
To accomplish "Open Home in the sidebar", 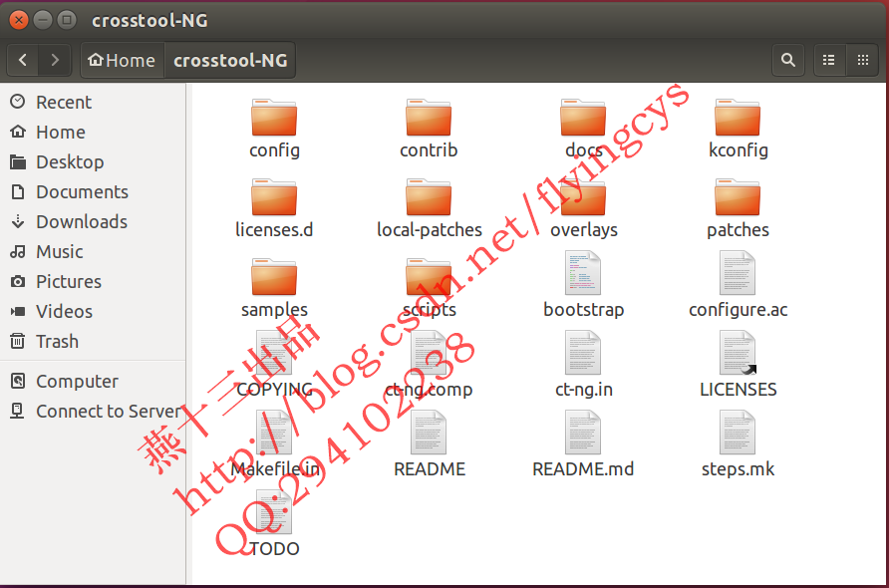I will 93,133.
